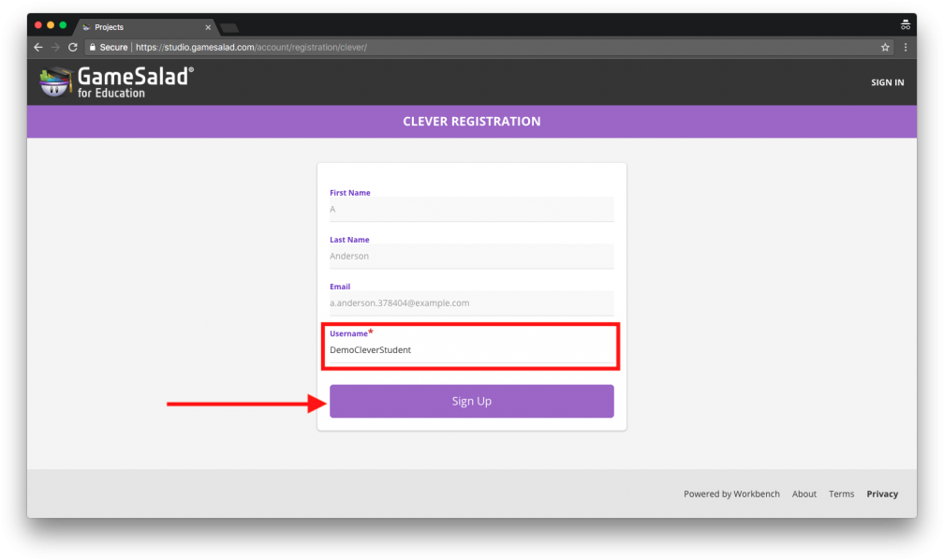Open the Privacy footer link
This screenshot has width=943, height=560.
pos(882,494)
